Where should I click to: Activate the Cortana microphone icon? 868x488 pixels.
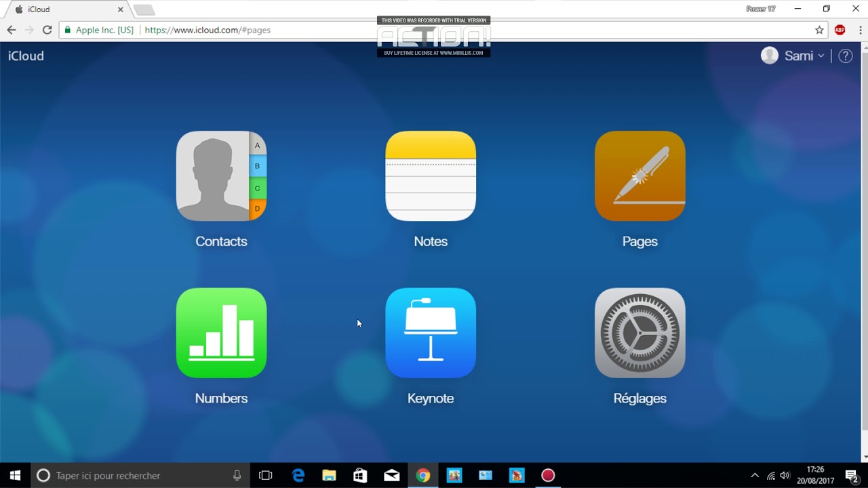coord(237,475)
